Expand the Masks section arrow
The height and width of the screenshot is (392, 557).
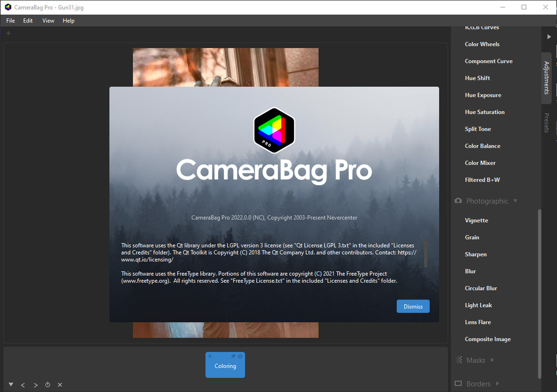coord(492,360)
